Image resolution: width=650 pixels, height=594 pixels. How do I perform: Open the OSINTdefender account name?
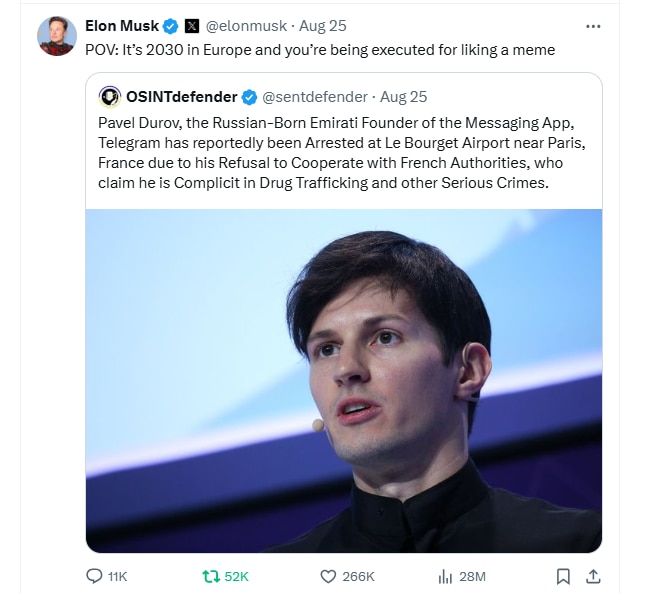point(182,97)
